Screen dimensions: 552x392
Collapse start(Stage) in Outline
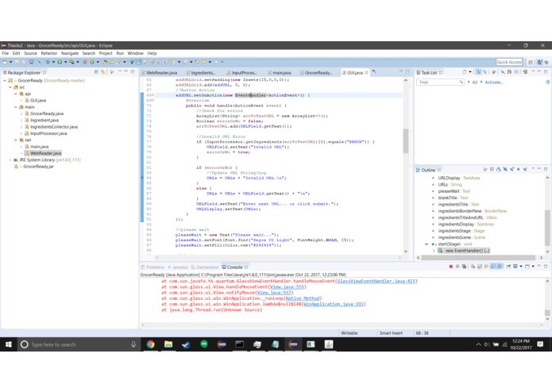point(427,244)
